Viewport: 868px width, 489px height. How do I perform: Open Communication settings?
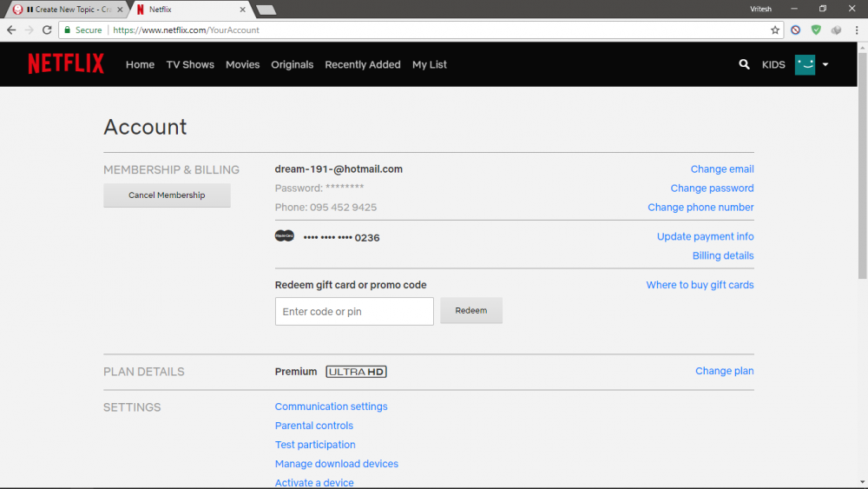(x=331, y=406)
